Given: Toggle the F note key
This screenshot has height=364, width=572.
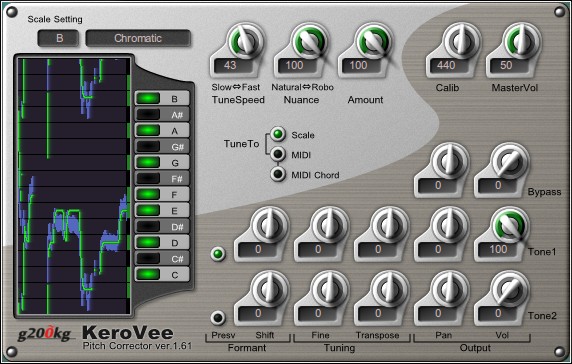Looking at the screenshot, I should 162,194.
